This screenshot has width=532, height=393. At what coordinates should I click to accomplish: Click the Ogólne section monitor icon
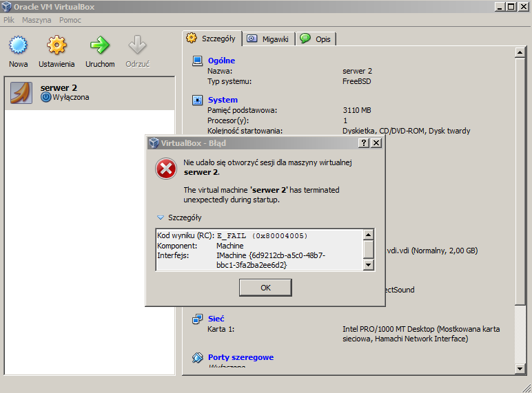coord(198,61)
